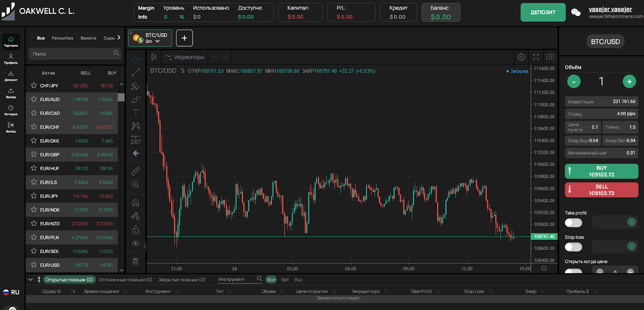Click the green ДЕПОЗИТ button
Screen dimensions: 644x310
543,12
